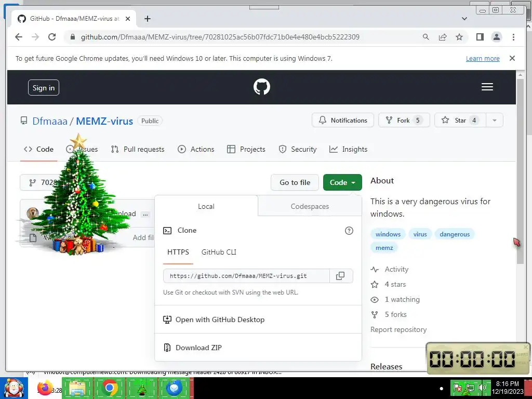Expand the Star options dropdown arrow
The height and width of the screenshot is (399, 532).
point(495,121)
